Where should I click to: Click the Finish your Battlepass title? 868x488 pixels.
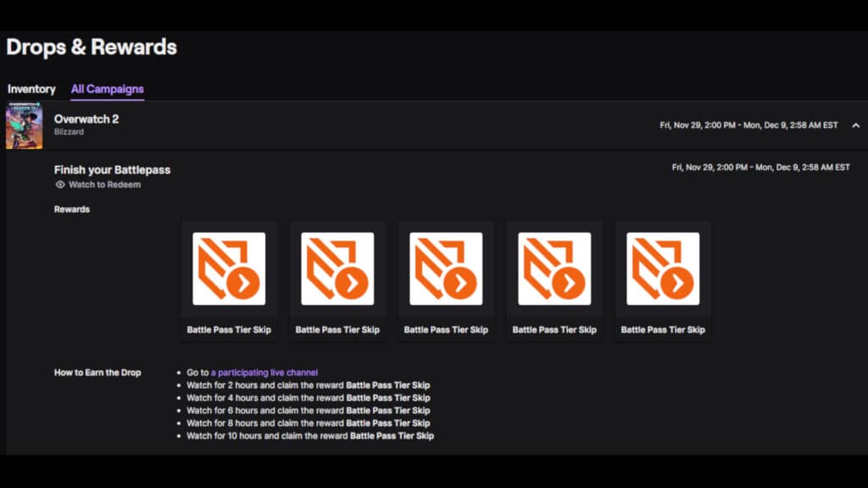tap(112, 169)
